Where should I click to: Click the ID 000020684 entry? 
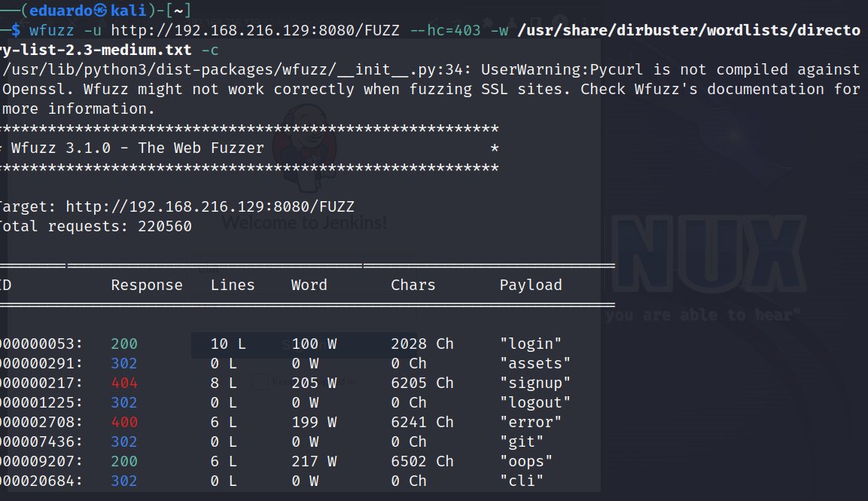(x=41, y=481)
